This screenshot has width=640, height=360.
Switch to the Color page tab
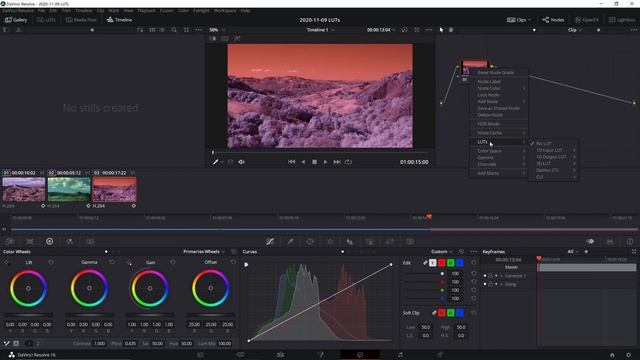[x=360, y=355]
